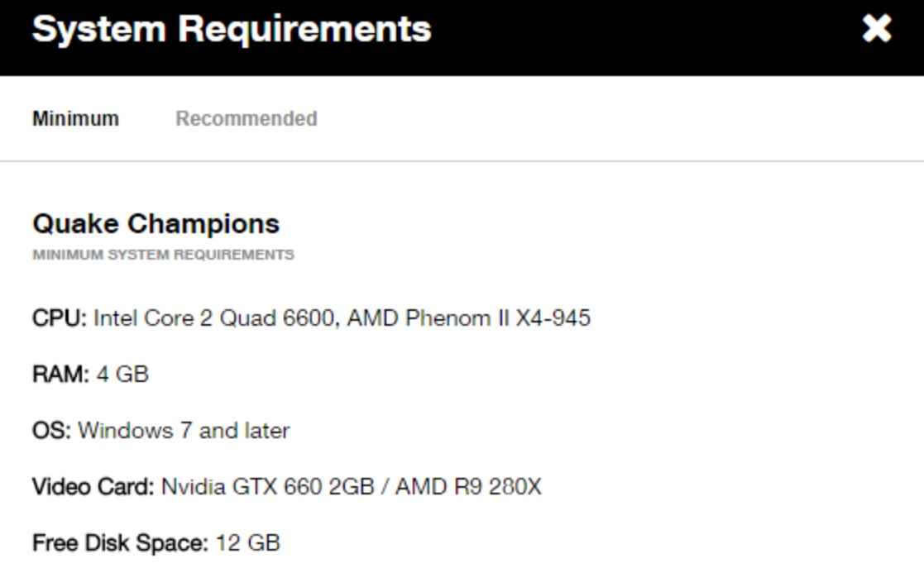Click the Nvidia GTX 660 2GB text

coord(267,487)
